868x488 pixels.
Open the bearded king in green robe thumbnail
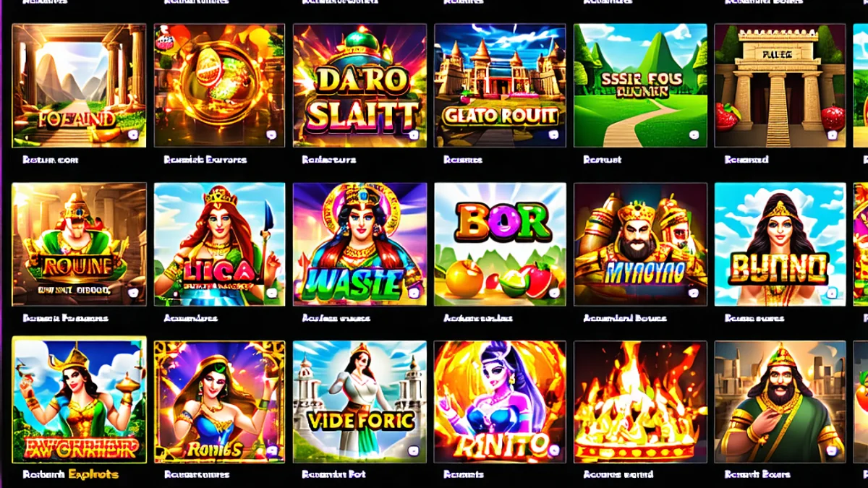pyautogui.click(x=780, y=401)
